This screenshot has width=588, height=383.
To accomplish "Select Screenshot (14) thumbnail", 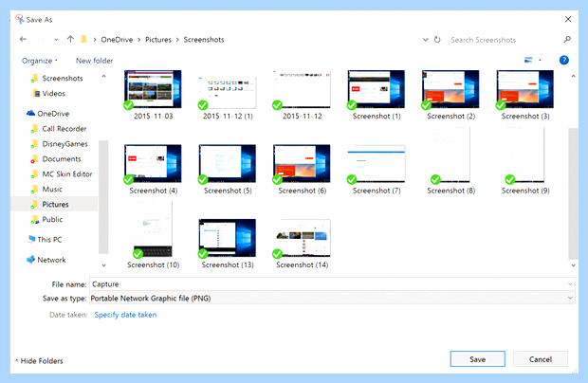I will [302, 238].
